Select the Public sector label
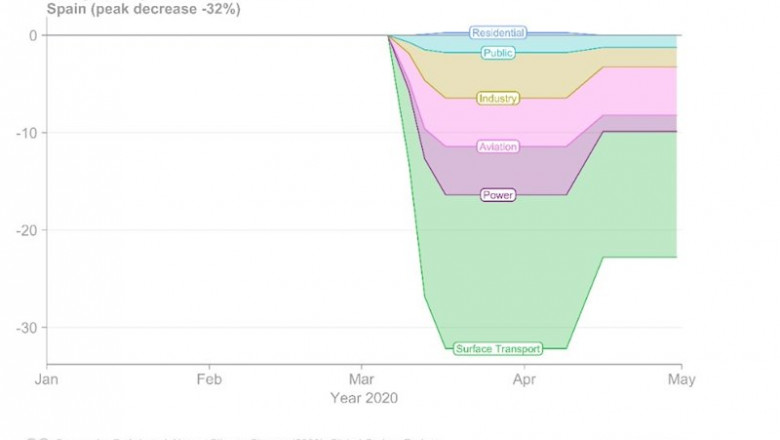This screenshot has height=440, width=780. coord(498,53)
